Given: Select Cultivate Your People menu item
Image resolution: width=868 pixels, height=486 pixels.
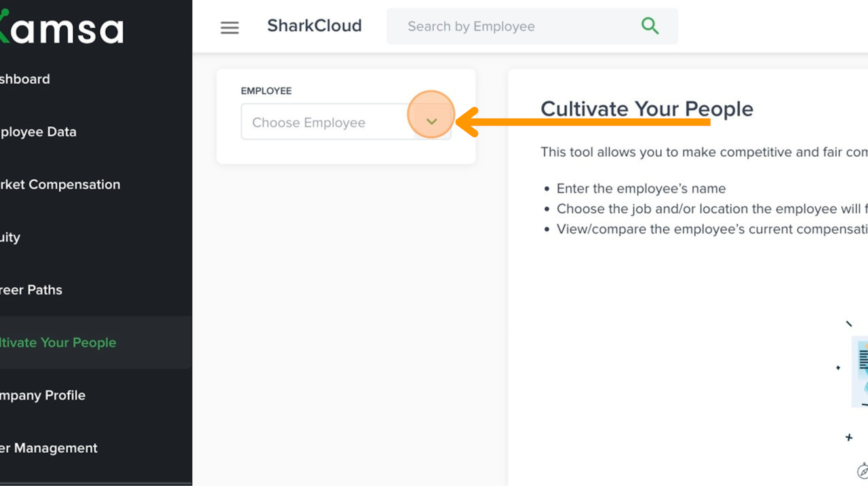Looking at the screenshot, I should (x=58, y=343).
